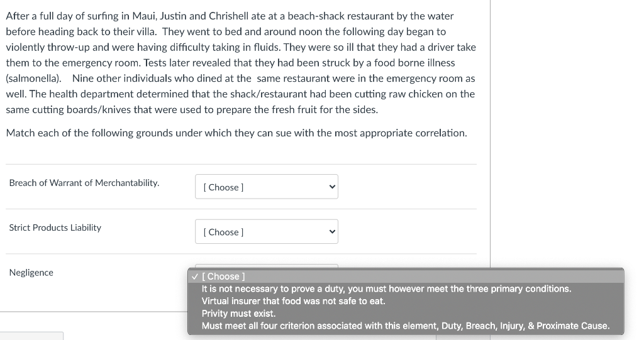Click the partially visible button at bottom left
The width and height of the screenshot is (644, 340).
click(x=31, y=336)
